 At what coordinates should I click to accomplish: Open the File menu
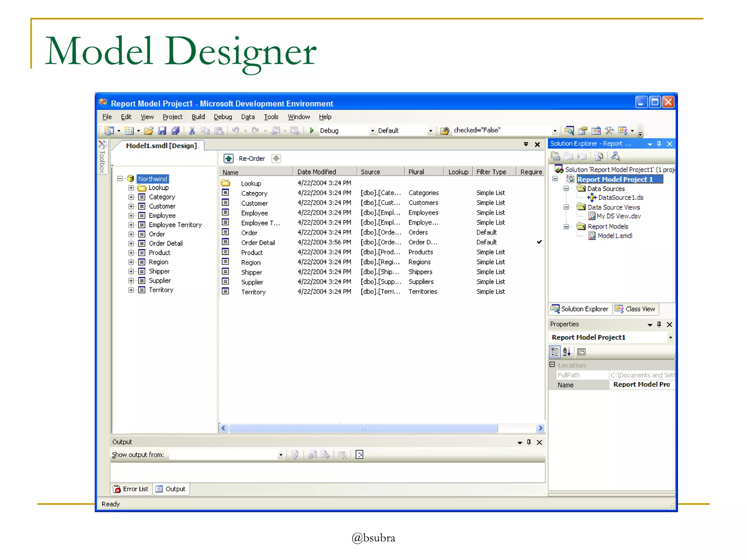[x=107, y=117]
